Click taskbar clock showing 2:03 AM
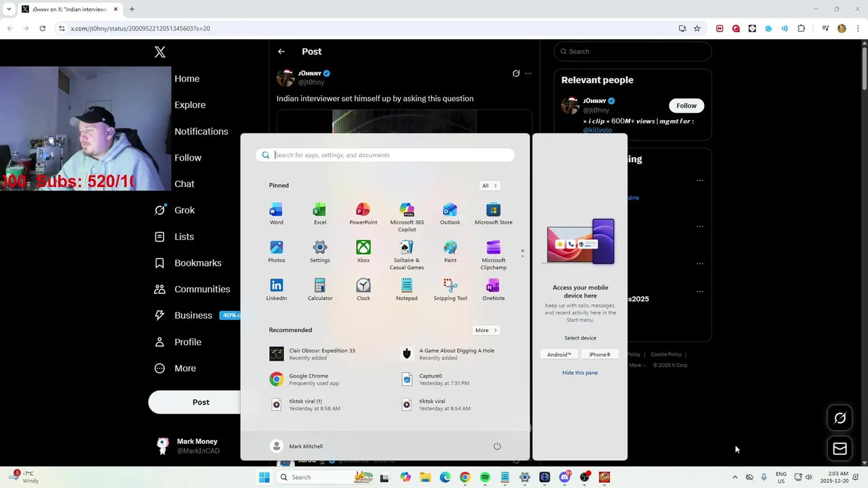 [x=834, y=477]
